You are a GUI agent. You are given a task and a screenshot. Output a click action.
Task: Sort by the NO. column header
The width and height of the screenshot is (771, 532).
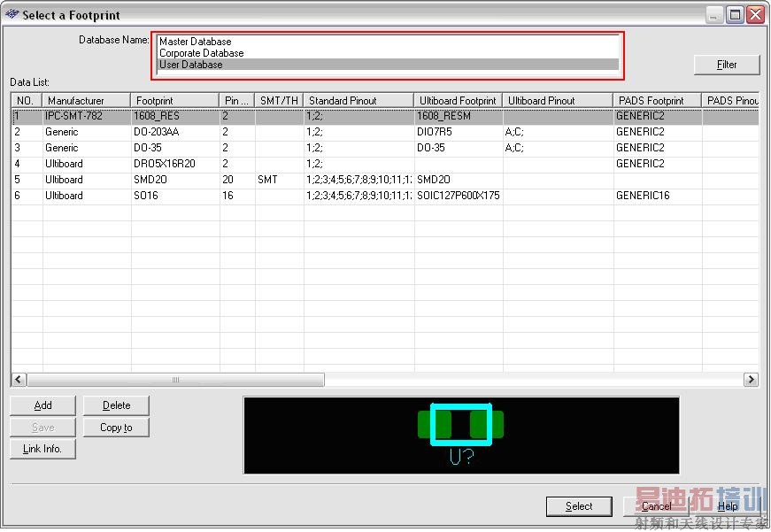(27, 100)
